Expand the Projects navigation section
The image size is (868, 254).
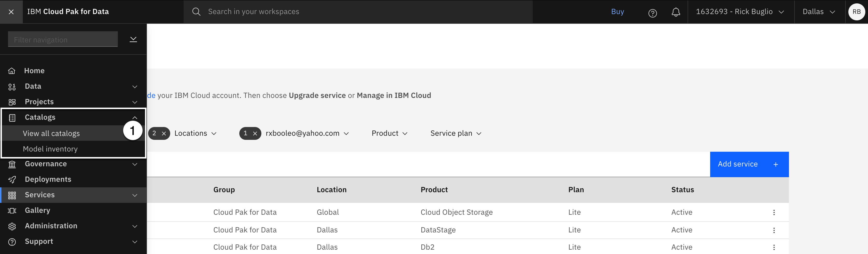[135, 102]
